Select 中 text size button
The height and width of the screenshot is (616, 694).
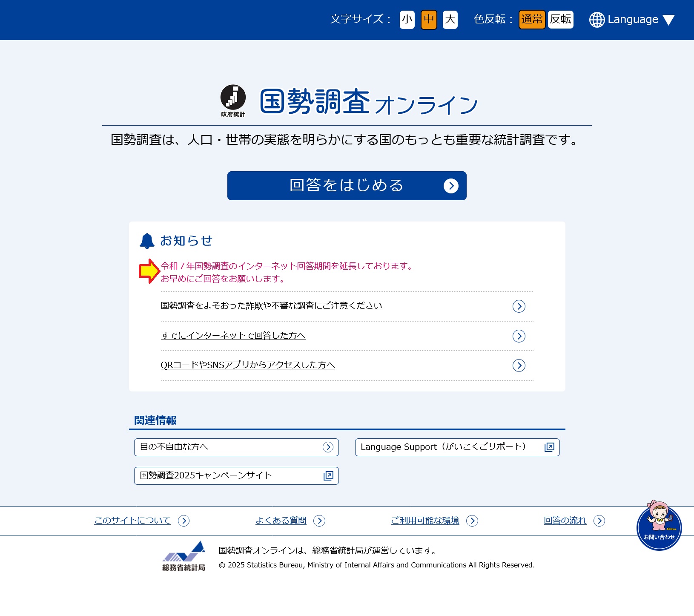(x=429, y=20)
